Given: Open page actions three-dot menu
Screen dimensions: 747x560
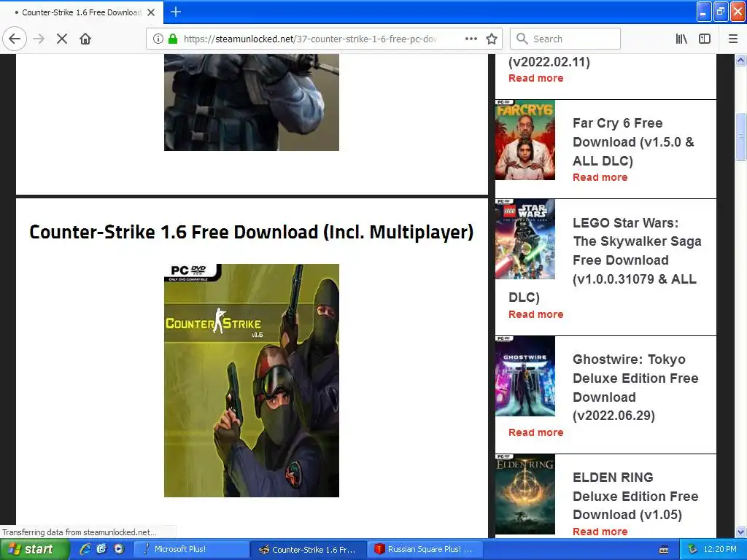Looking at the screenshot, I should click(x=471, y=39).
